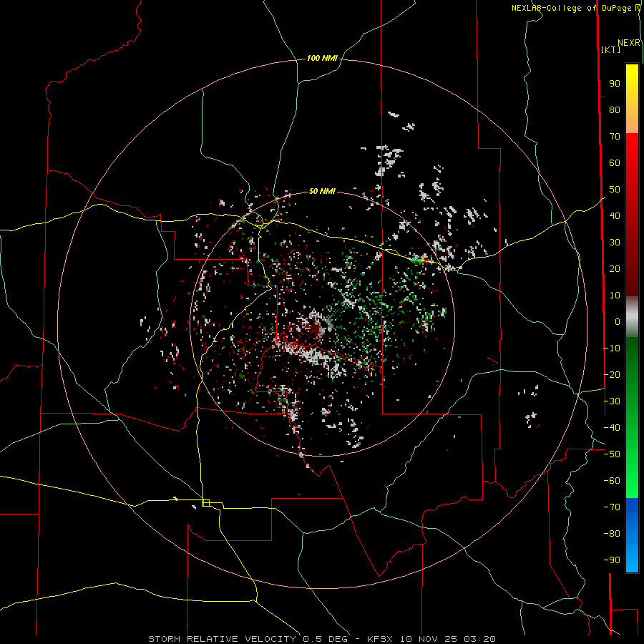Click the -50 scale value

pos(612,454)
